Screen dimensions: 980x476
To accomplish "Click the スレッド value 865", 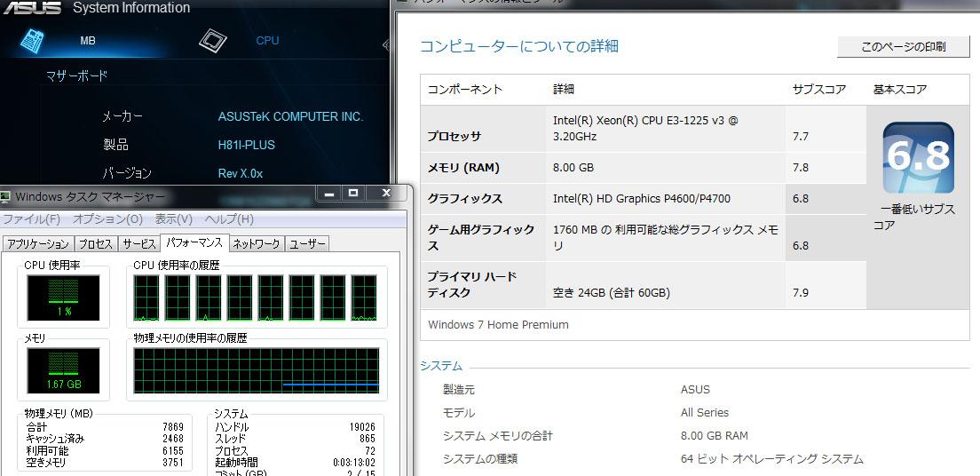I will [x=367, y=439].
